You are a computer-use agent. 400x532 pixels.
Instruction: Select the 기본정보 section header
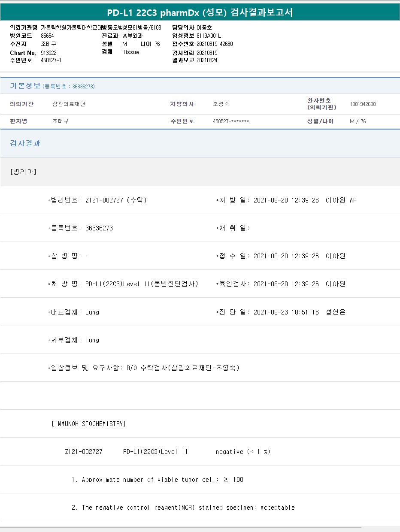tap(25, 86)
